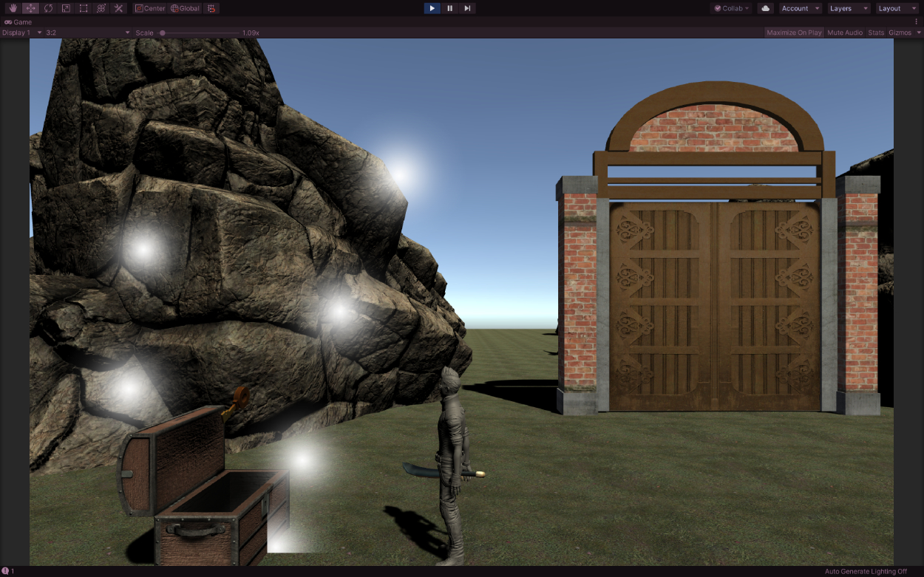Click the grid snapping icon

tap(211, 8)
